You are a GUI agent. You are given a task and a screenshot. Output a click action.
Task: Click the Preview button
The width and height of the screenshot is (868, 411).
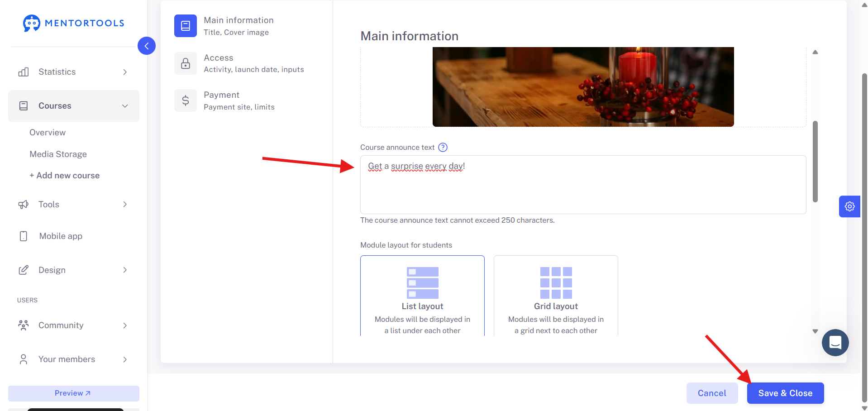click(x=74, y=393)
